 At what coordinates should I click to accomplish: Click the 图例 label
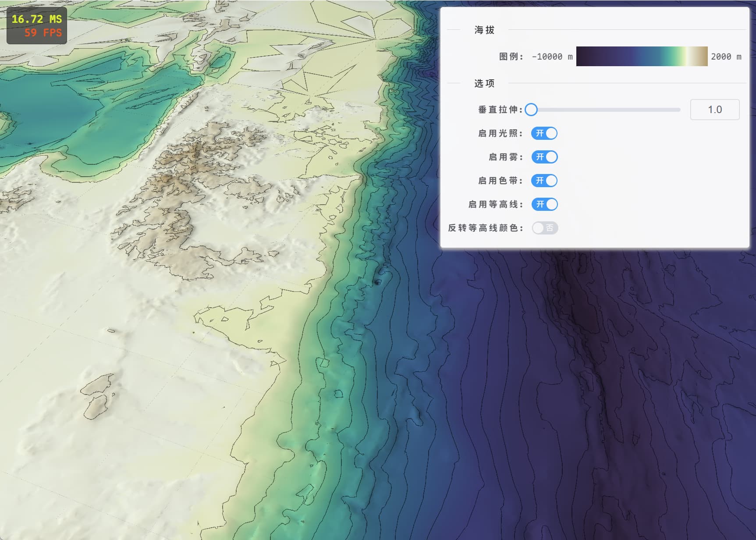511,57
